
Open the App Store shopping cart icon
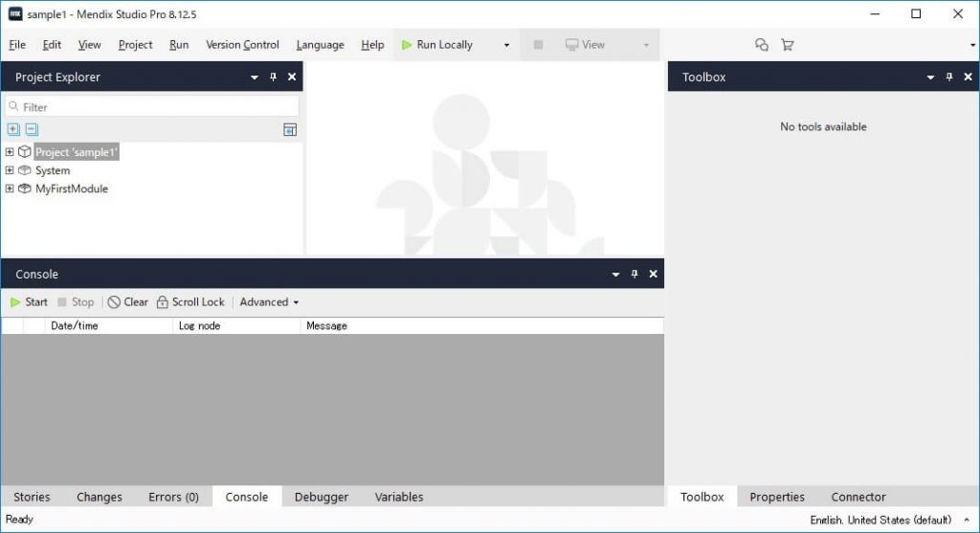tap(787, 45)
